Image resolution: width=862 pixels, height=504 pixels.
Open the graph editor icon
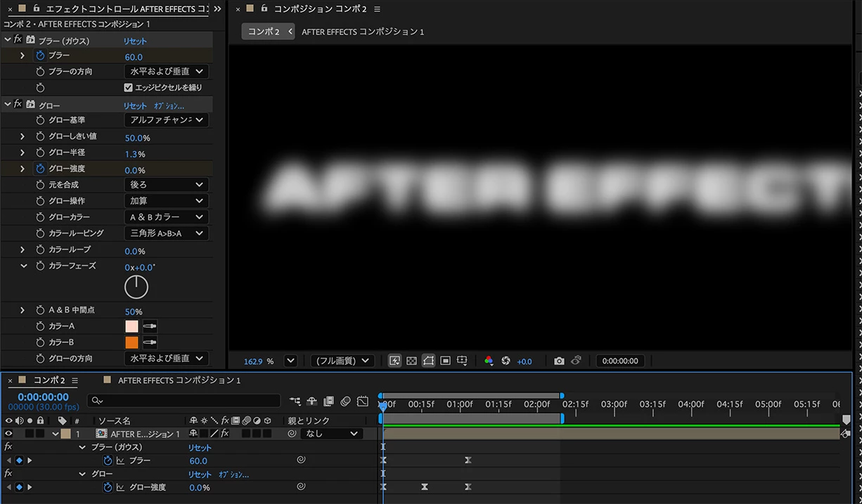362,401
